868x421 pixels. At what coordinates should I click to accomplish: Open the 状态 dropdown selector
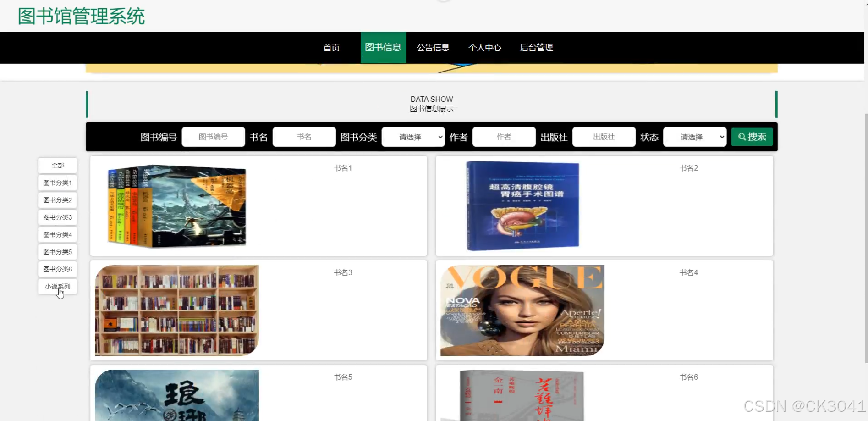pyautogui.click(x=695, y=137)
